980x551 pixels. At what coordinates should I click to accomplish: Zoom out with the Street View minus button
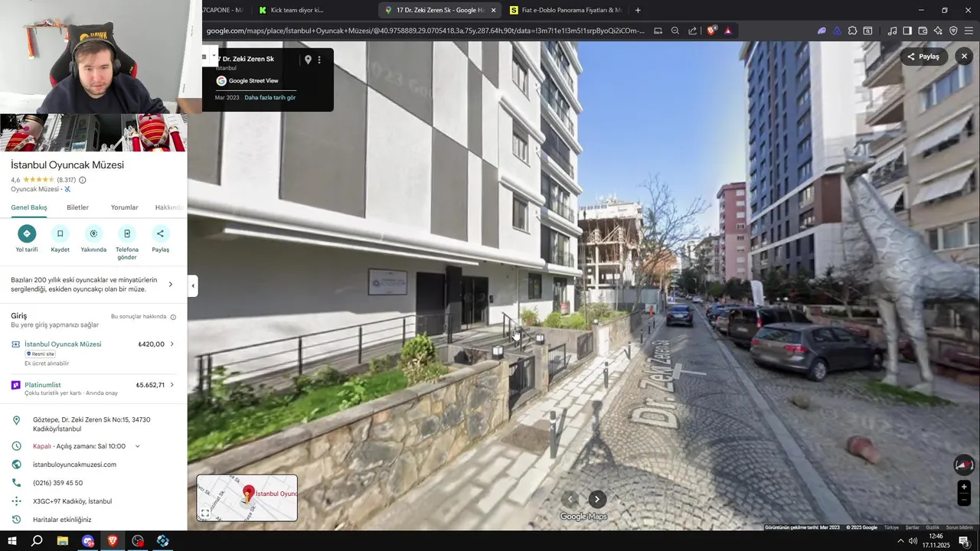[964, 500]
